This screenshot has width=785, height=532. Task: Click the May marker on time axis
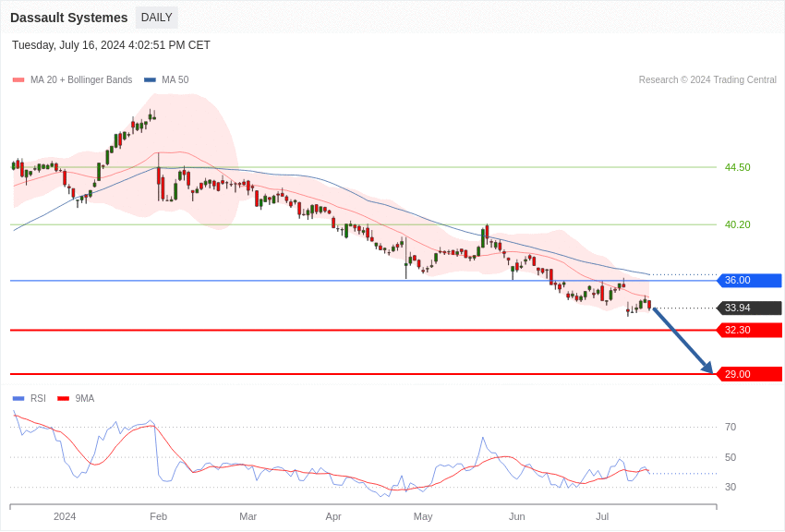423,516
